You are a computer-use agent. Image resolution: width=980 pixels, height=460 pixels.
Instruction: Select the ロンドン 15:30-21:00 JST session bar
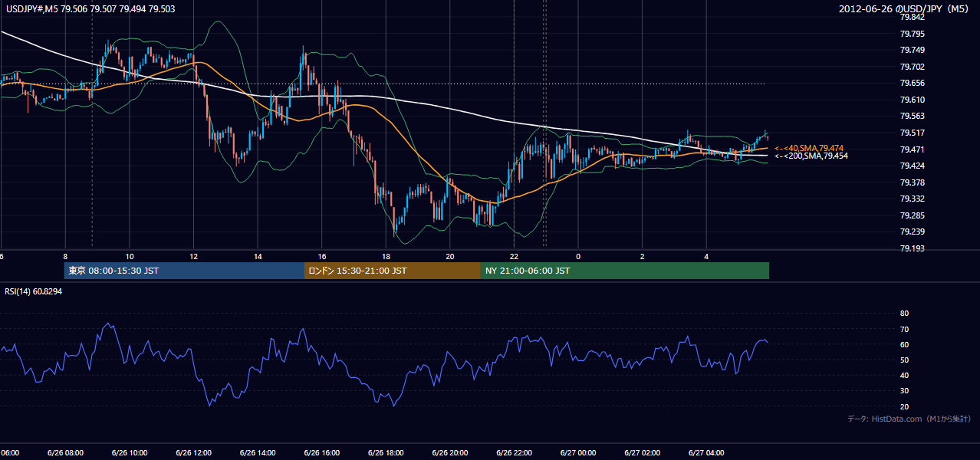393,271
